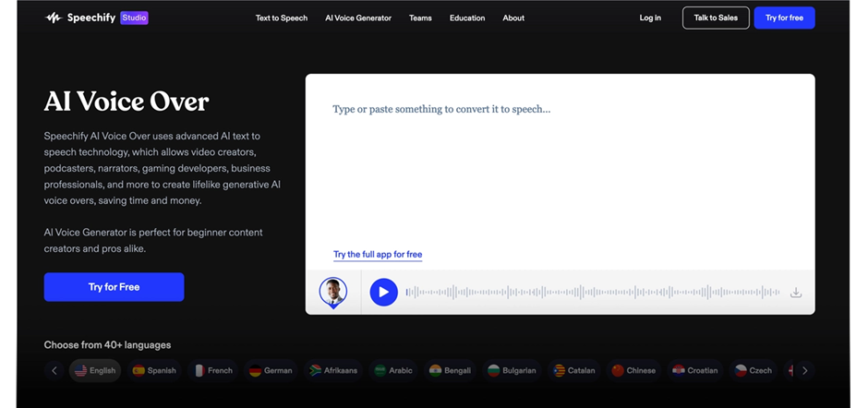Open the About nav item
This screenshot has width=868, height=408.
click(513, 18)
